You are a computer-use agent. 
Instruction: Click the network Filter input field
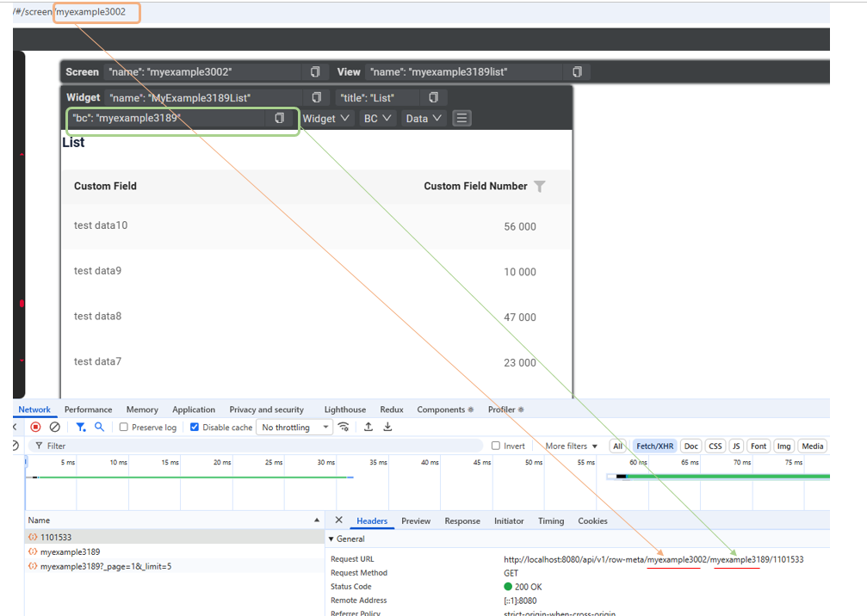[258, 446]
